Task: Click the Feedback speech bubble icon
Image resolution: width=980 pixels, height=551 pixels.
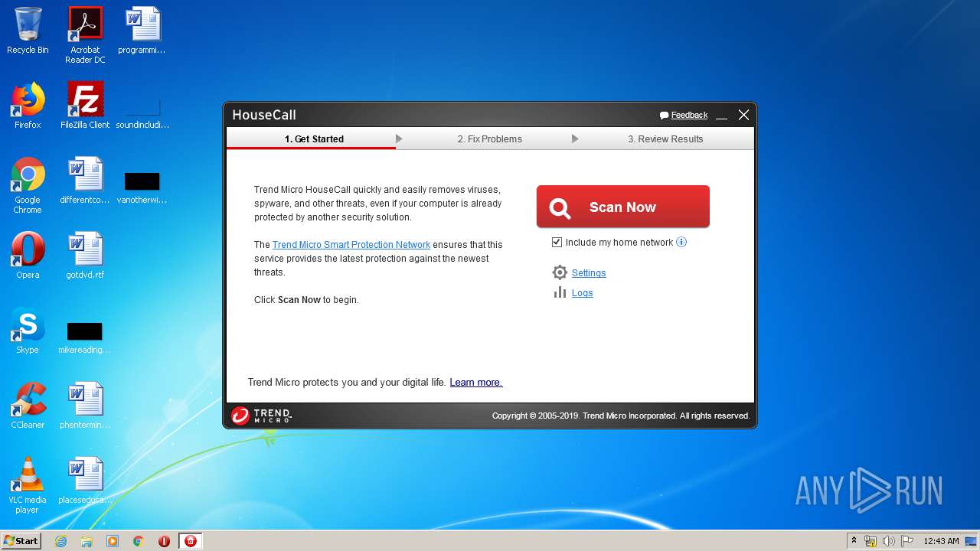Action: point(664,116)
